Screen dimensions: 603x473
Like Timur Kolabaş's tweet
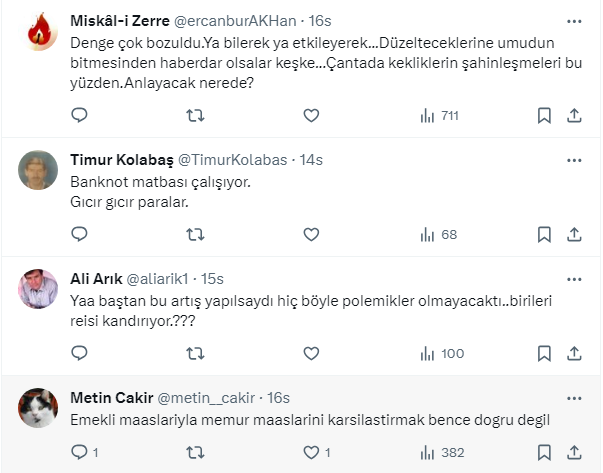(311, 235)
